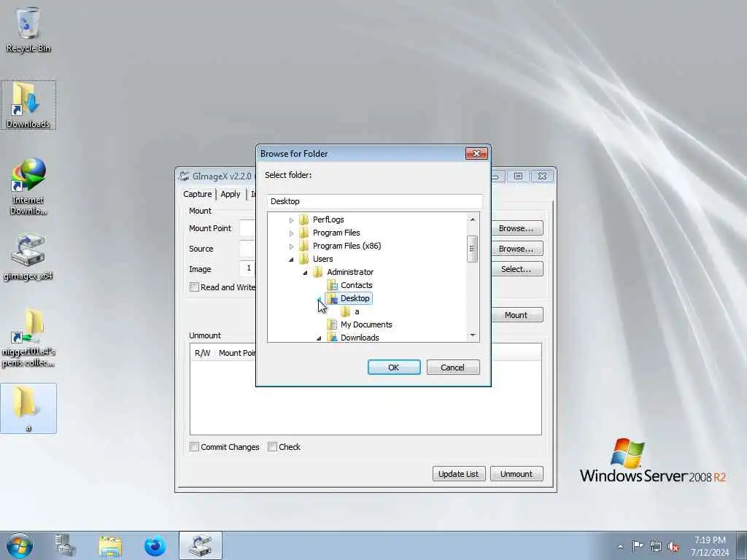
Task: Click the My Documents folder icon
Action: [x=332, y=324]
